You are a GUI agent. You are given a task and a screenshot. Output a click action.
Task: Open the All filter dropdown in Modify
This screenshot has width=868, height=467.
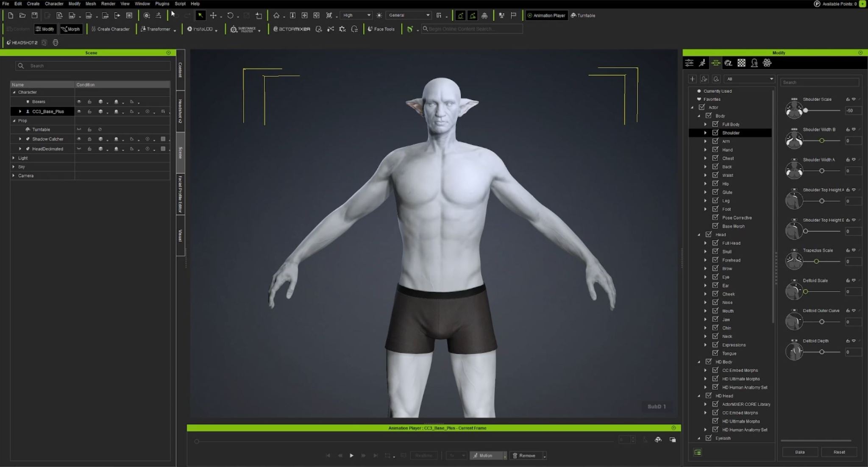coord(749,79)
